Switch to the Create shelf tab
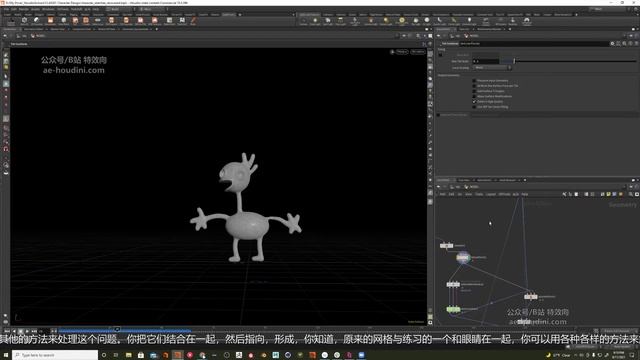The image size is (640, 360). (7, 15)
